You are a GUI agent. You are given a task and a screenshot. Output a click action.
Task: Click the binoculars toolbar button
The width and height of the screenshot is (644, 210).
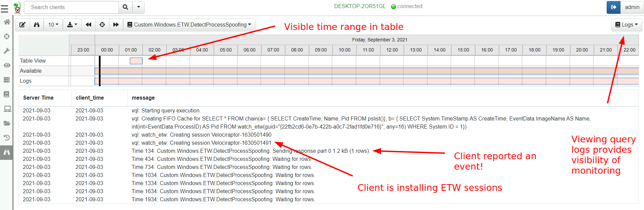37,25
